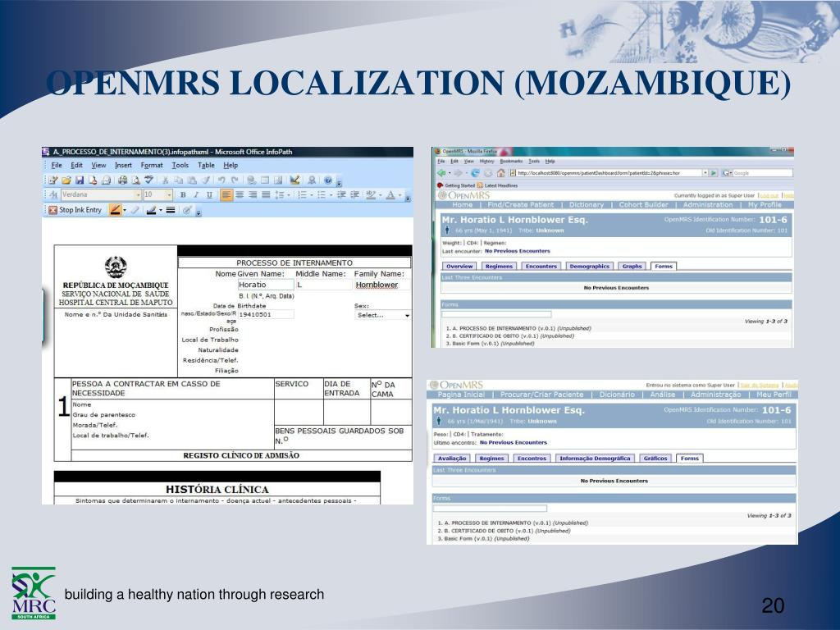Click the Digital Signatures icon in InfoPath
Screen dimensions: 840x630
point(312,180)
